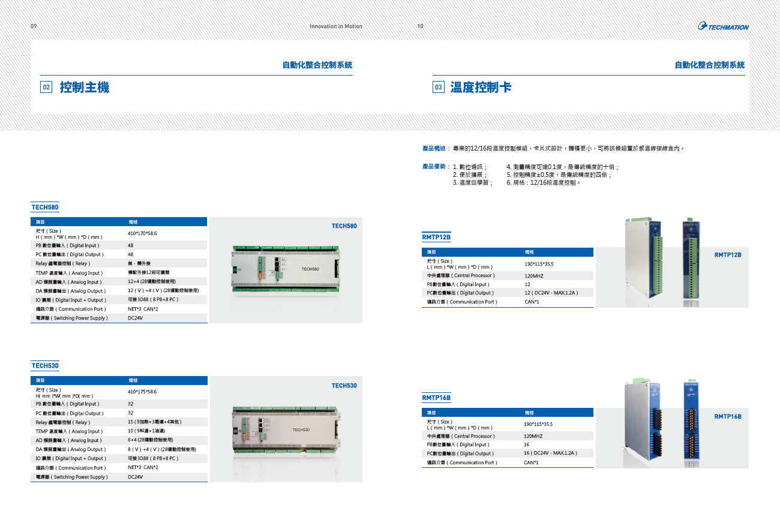Click the 項目 column header of TECH530 table
The width and height of the screenshot is (780, 532).
pos(40,381)
